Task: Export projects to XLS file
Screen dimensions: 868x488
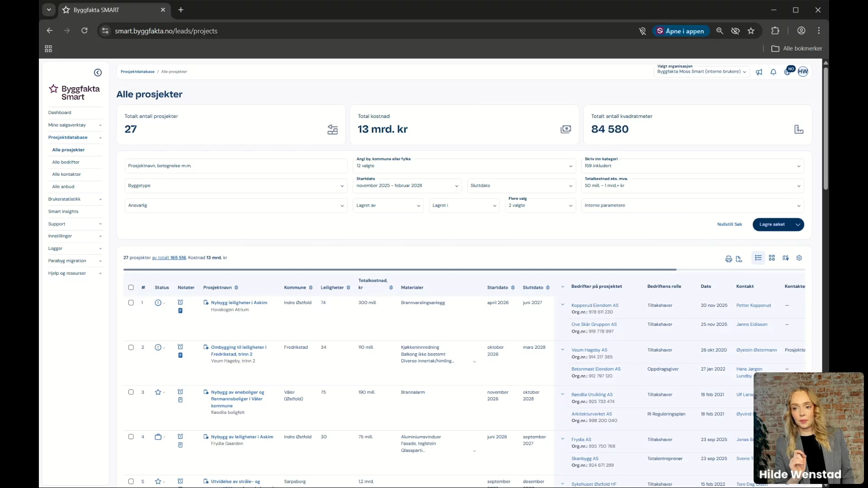Action: [x=739, y=259]
